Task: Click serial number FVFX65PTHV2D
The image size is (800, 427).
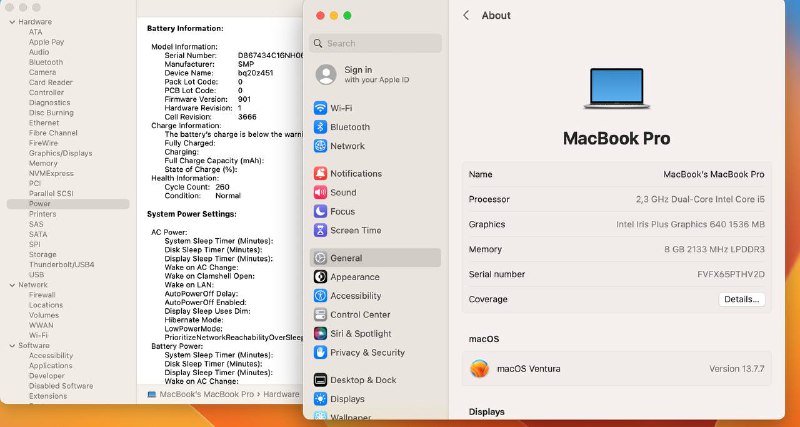Action: click(x=731, y=274)
